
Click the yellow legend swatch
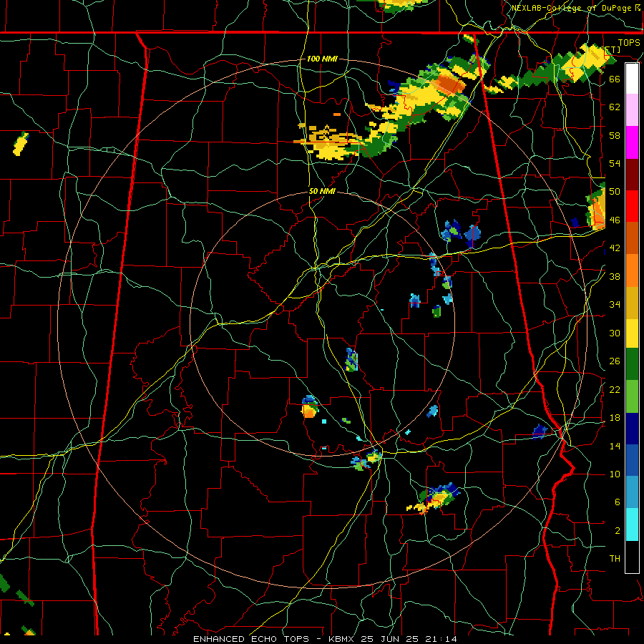click(x=632, y=333)
